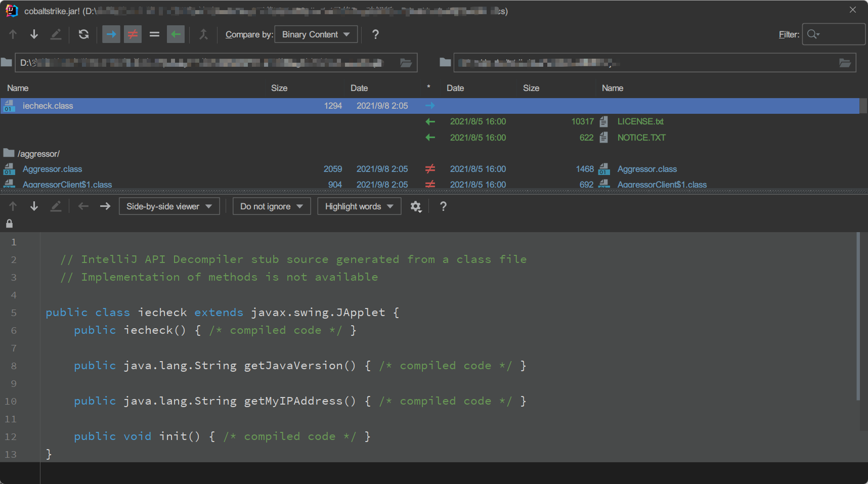Go to previous difference in diff viewer
This screenshot has width=868, height=484.
point(13,206)
